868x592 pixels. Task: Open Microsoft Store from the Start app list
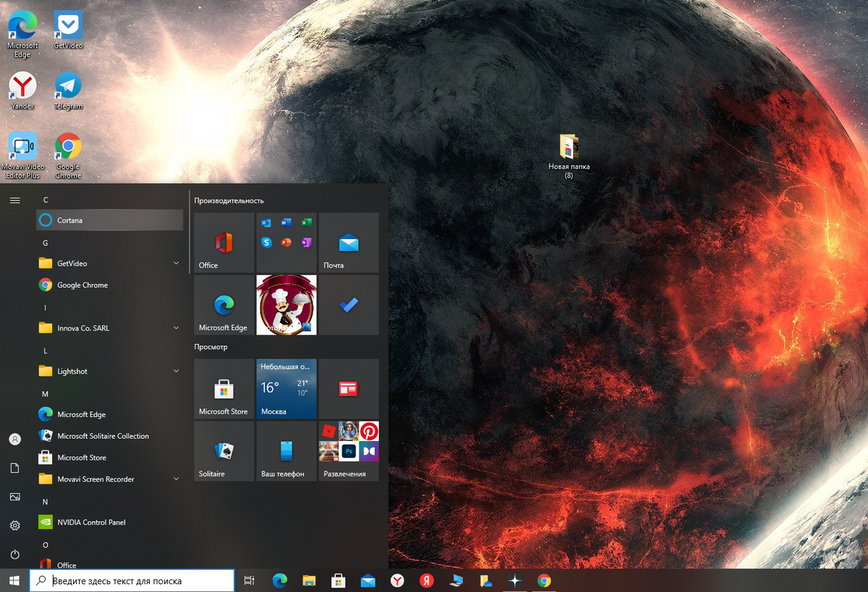[109, 458]
